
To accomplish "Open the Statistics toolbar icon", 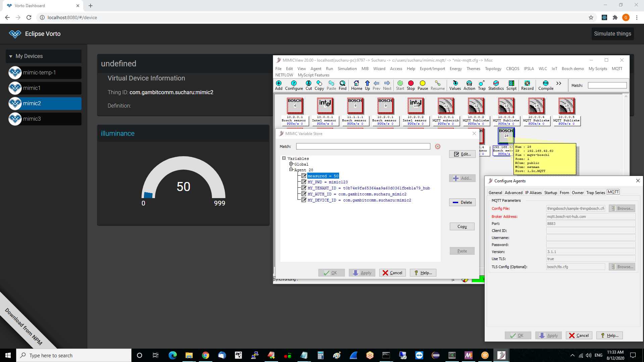I will [496, 85].
